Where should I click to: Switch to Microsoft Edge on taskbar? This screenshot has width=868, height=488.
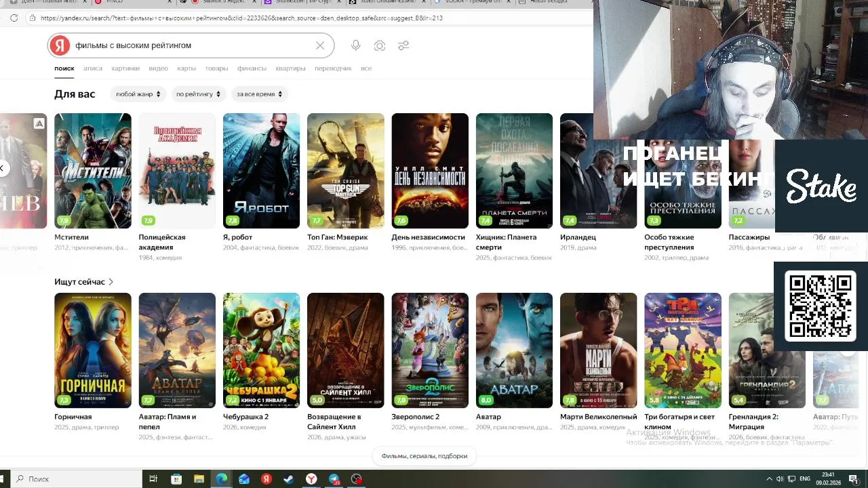pyautogui.click(x=221, y=479)
